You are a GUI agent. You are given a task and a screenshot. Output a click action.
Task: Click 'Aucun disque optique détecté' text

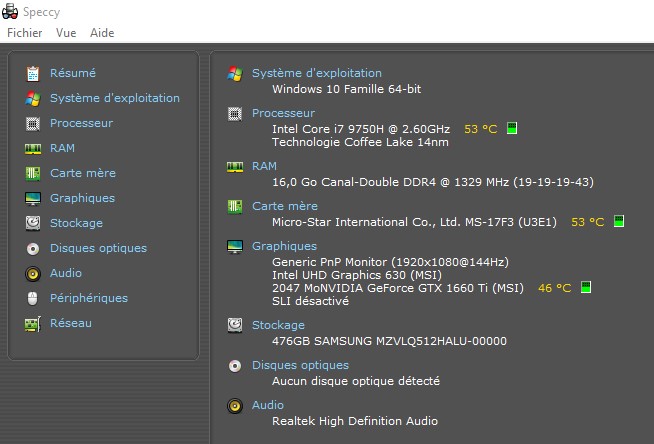(x=356, y=381)
